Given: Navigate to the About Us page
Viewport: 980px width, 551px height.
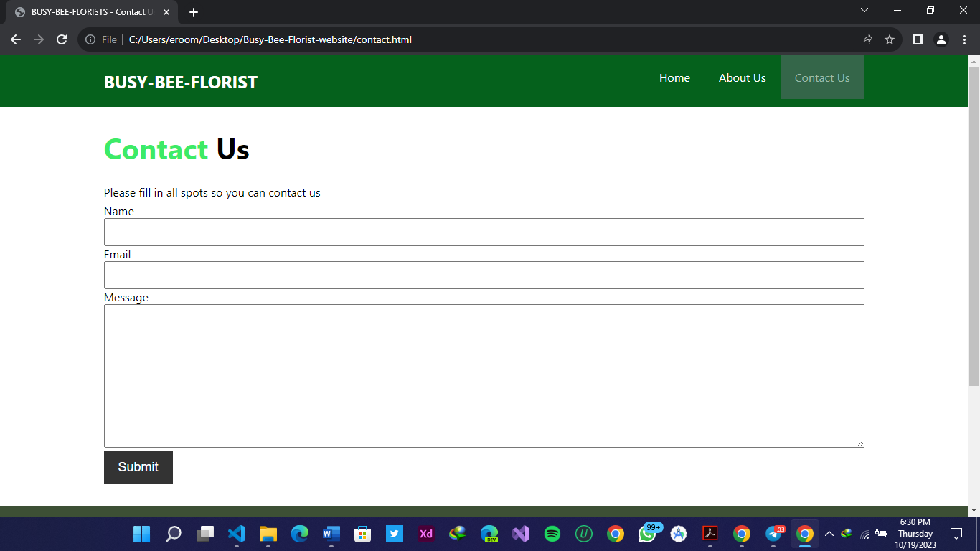Looking at the screenshot, I should [742, 77].
